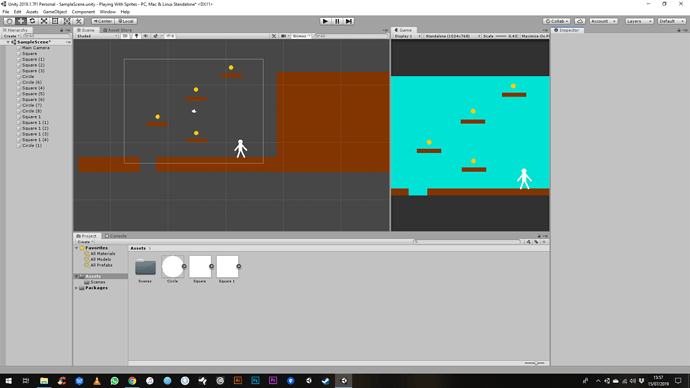This screenshot has width=690, height=388.
Task: Switch to the Scene tab
Action: [x=86, y=30]
